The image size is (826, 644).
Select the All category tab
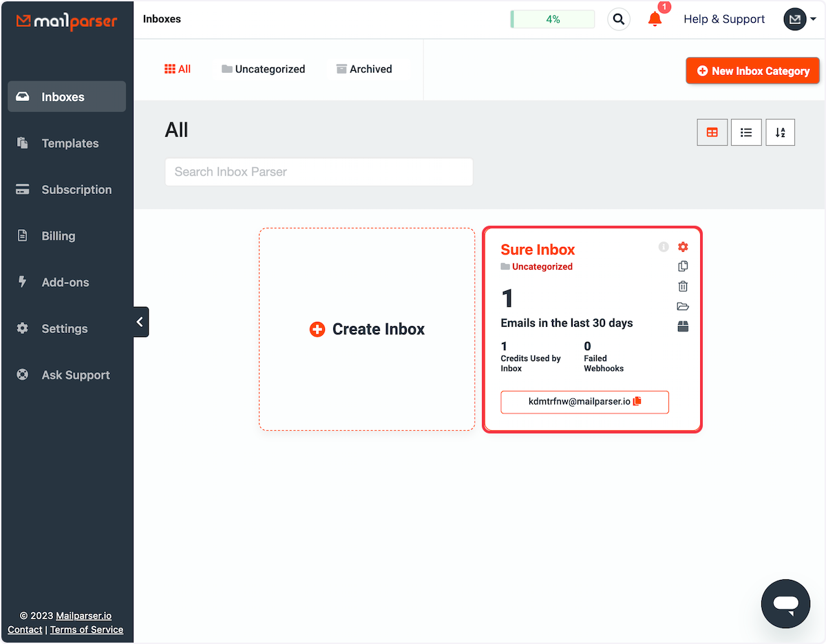[178, 69]
